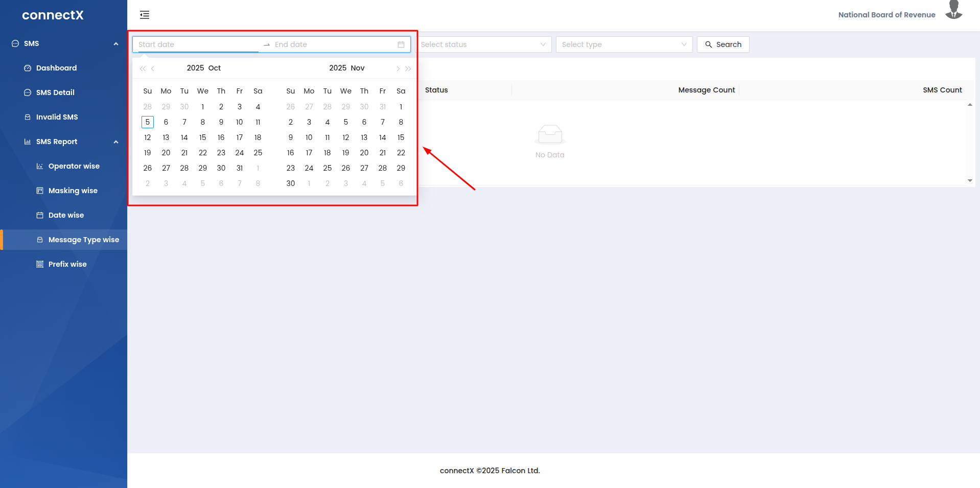Toggle the sidebar collapse menu icon
This screenshot has width=980, height=488.
[145, 15]
